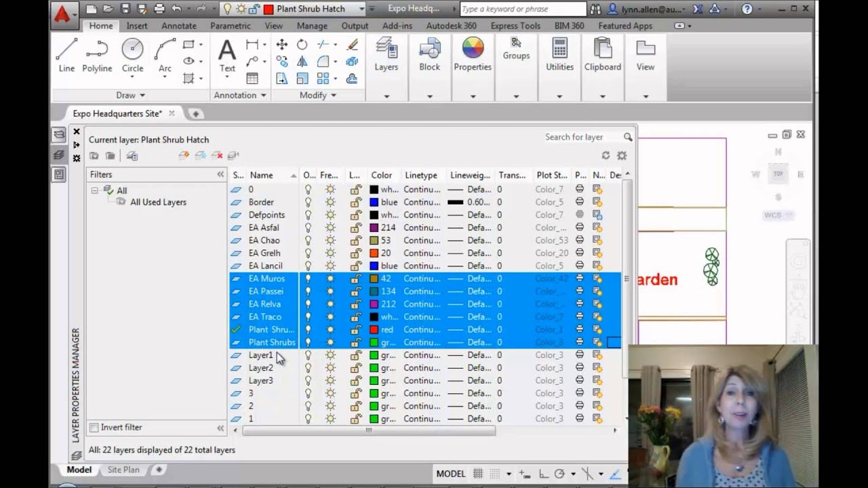This screenshot has height=488, width=868.
Task: Click the New Layer button
Action: pos(184,156)
